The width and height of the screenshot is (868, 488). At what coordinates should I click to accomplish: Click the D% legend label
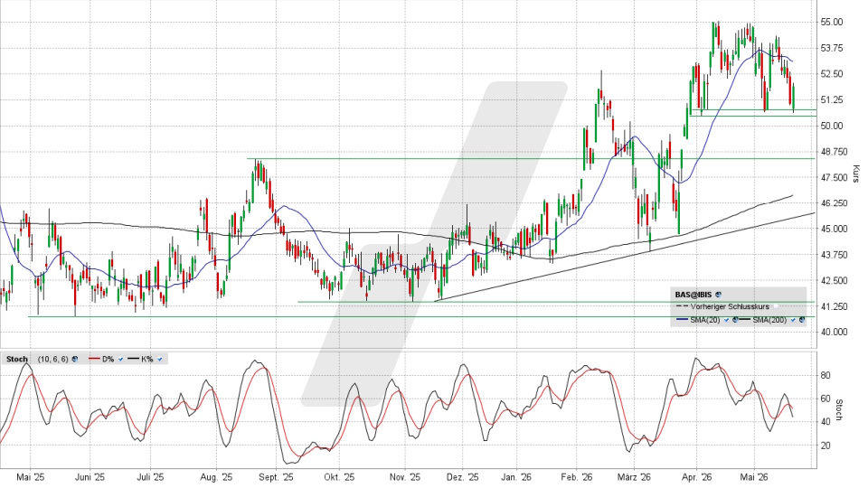[108, 359]
